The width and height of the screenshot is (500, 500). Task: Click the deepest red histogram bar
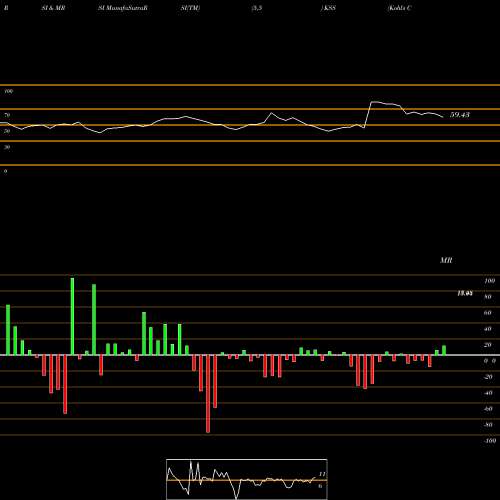[208, 394]
